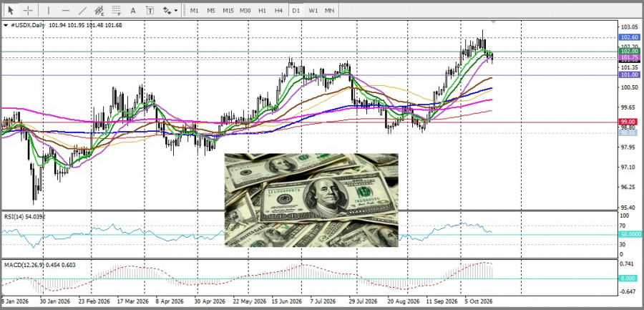Click the 95.40 price scale value
This screenshot has height=310, width=644.
point(629,207)
